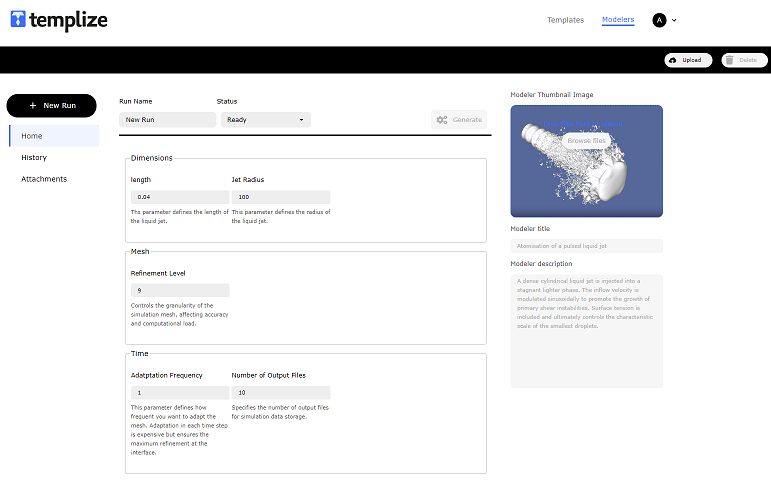Edit the Number of Output Files field

click(281, 392)
